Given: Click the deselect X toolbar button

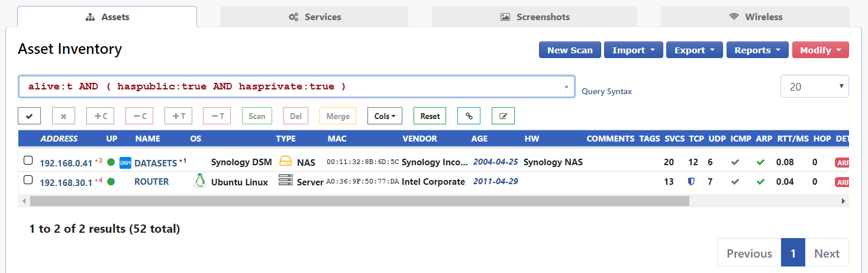Looking at the screenshot, I should coord(63,116).
